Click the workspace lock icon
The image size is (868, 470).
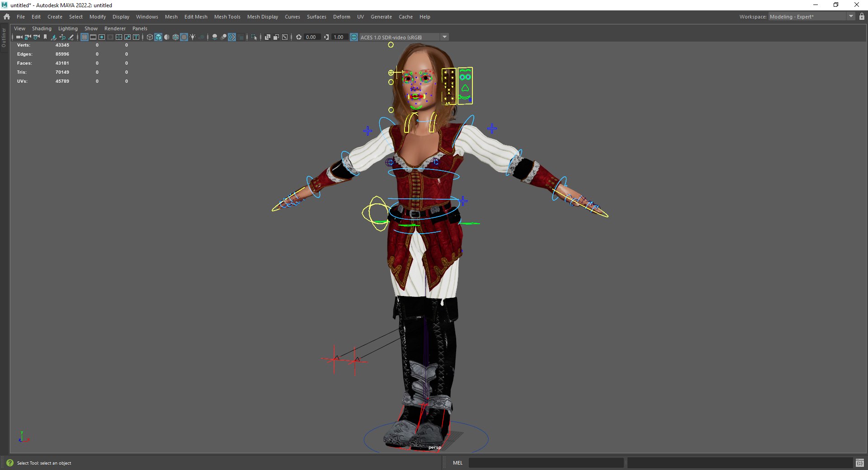(x=862, y=17)
